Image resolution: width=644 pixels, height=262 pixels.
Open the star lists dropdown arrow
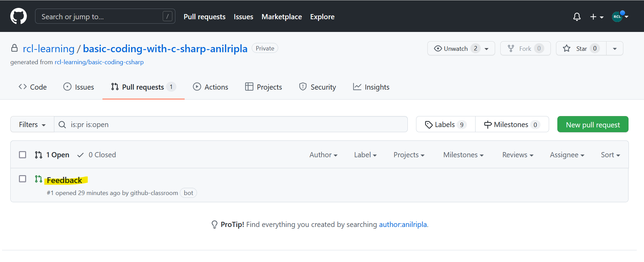(615, 48)
